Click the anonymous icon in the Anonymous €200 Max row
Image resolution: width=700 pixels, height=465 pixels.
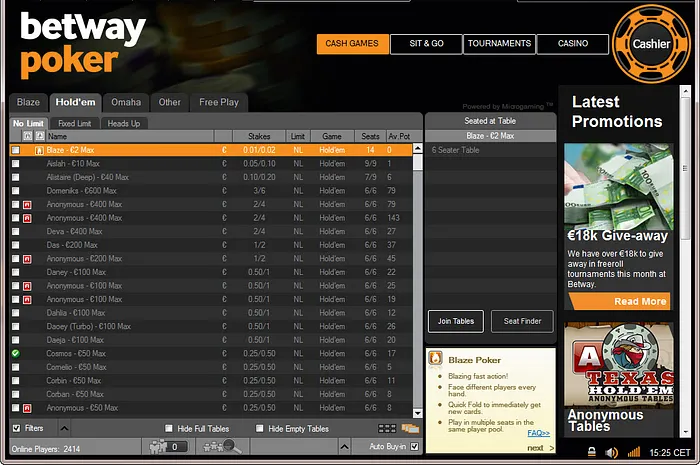coord(27,259)
